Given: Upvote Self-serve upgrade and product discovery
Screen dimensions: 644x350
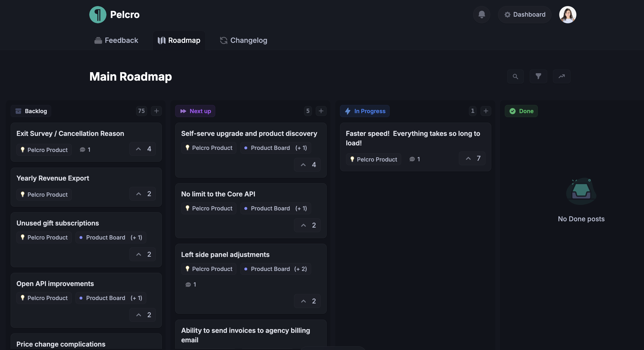Looking at the screenshot, I should pyautogui.click(x=307, y=165).
